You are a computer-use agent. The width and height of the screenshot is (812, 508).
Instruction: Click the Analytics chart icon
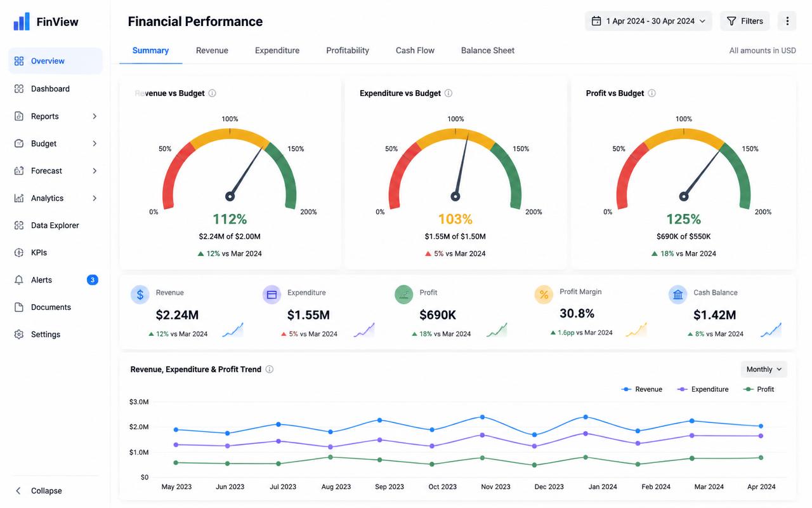[19, 198]
